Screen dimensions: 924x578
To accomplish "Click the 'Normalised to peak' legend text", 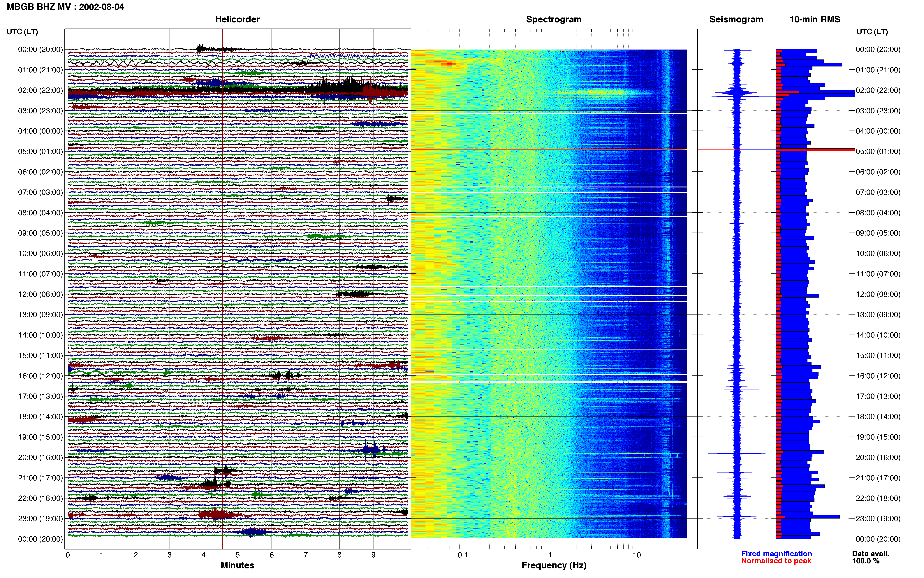I will pos(776,561).
